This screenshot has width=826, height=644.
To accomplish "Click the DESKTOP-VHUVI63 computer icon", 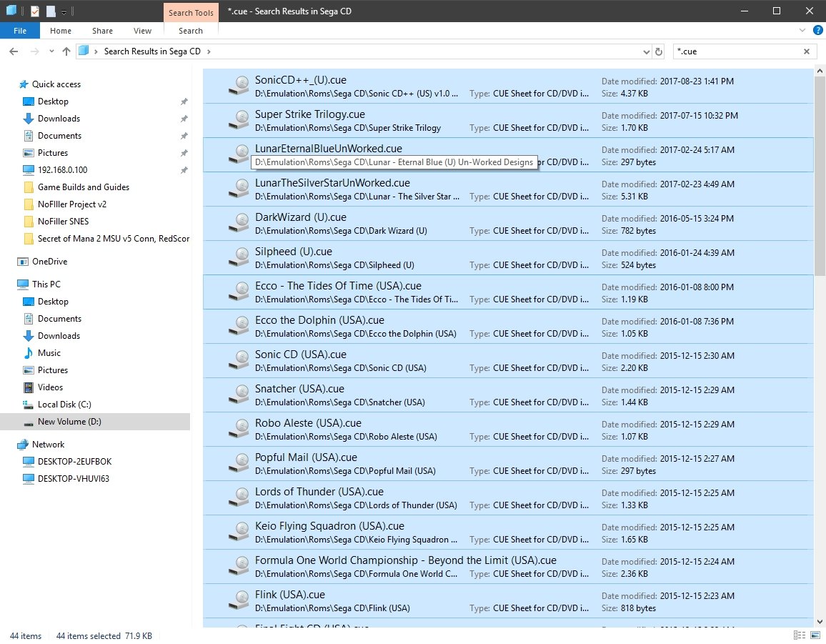I will (x=29, y=478).
